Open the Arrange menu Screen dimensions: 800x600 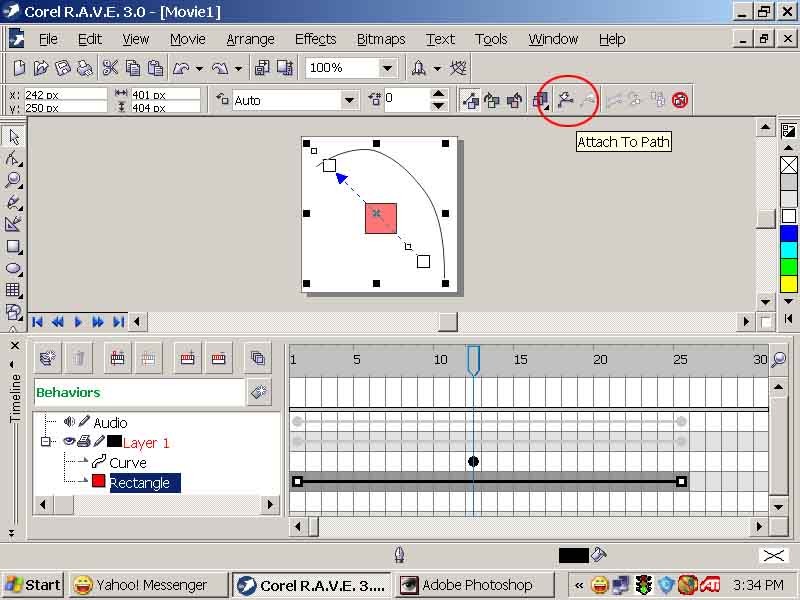click(251, 39)
